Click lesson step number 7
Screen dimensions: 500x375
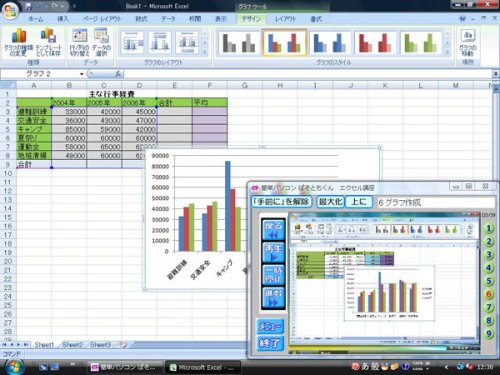489,307
